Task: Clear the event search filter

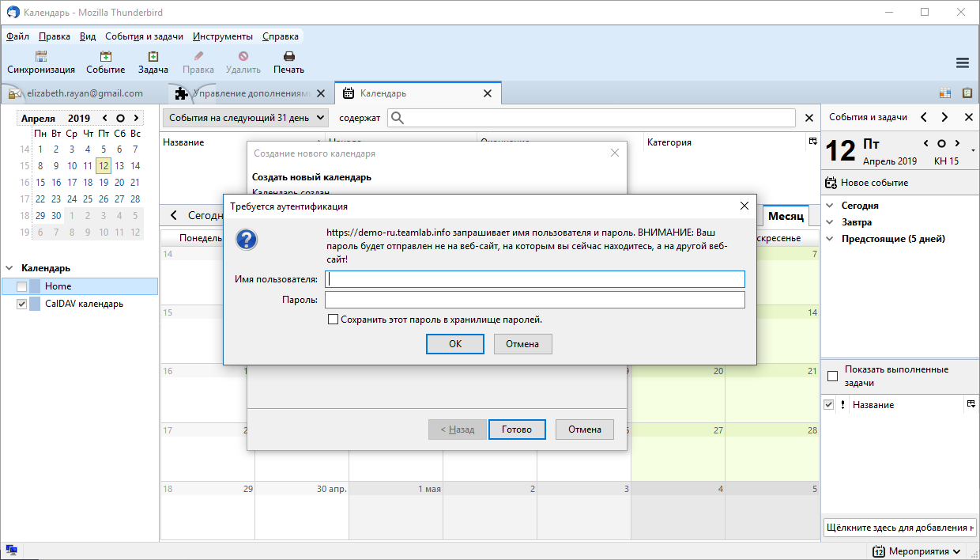Action: coord(808,118)
